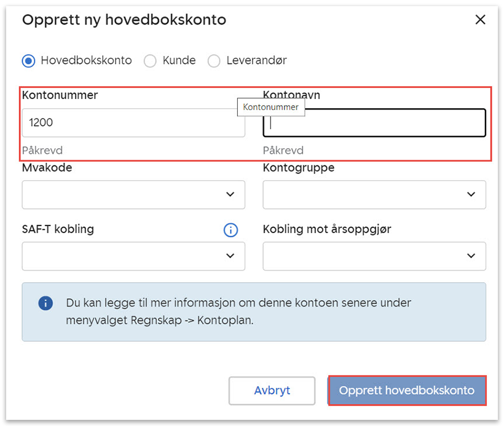The width and height of the screenshot is (504, 426).
Task: Click the Mvakode field label
Action: point(47,168)
